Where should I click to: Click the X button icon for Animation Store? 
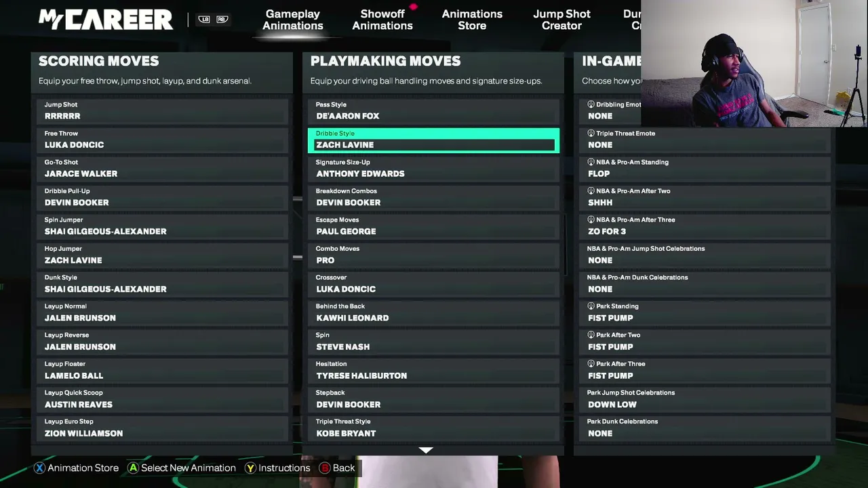[x=39, y=468]
